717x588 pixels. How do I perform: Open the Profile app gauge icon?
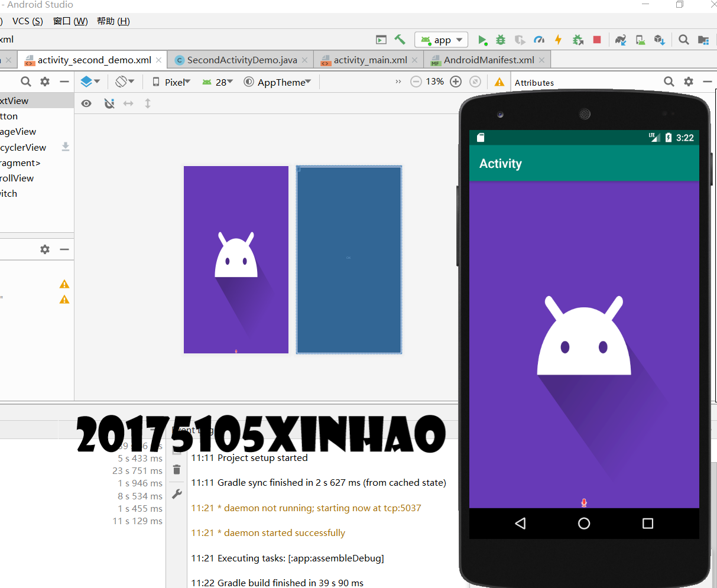coord(538,40)
